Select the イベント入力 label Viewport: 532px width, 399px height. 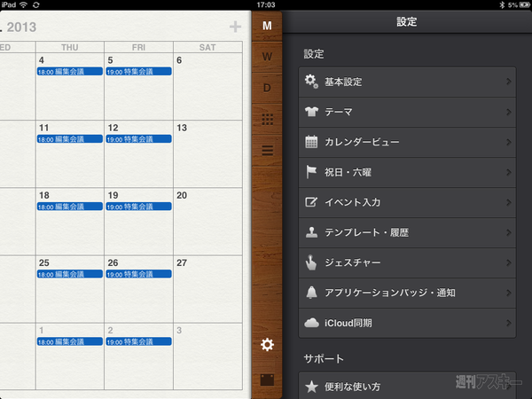352,202
